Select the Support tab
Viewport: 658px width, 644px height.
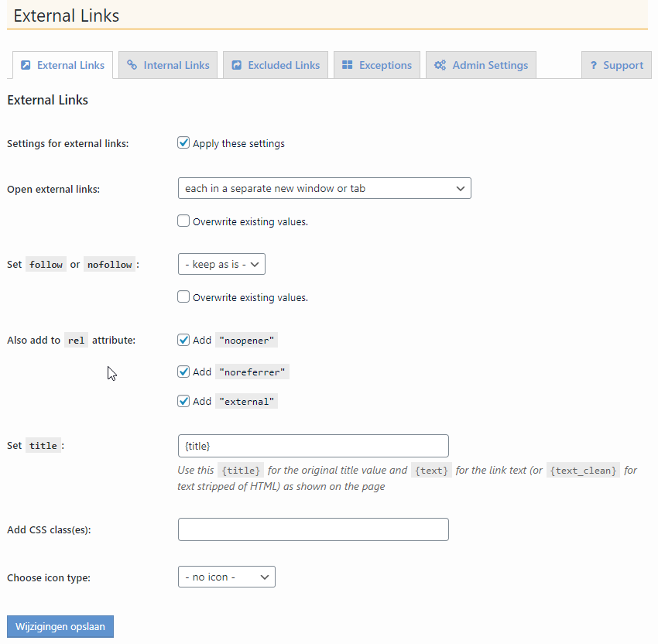(616, 65)
